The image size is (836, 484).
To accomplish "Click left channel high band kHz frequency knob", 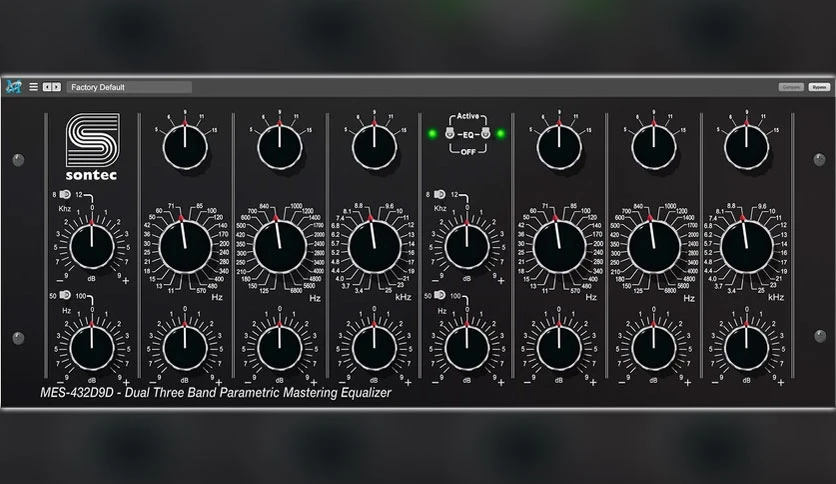I will click(374, 247).
